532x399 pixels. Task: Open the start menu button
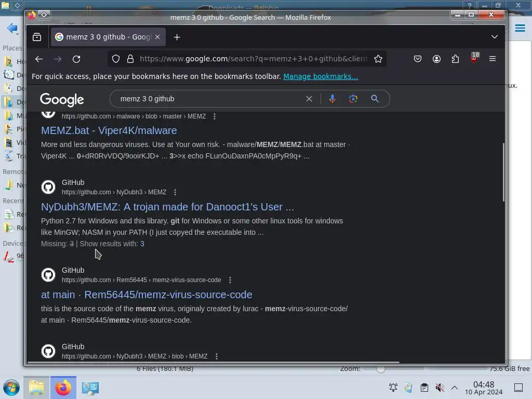(x=11, y=388)
